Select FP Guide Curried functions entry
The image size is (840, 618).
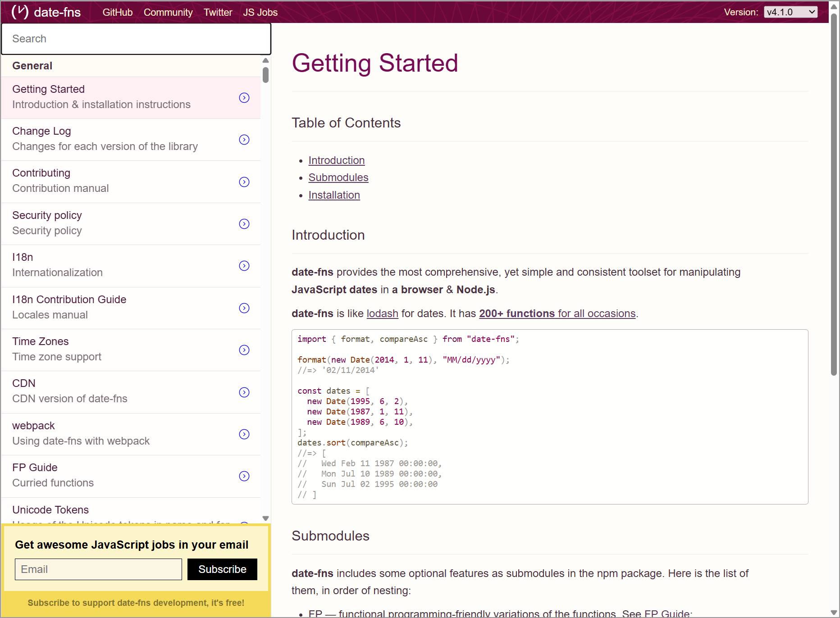click(131, 476)
